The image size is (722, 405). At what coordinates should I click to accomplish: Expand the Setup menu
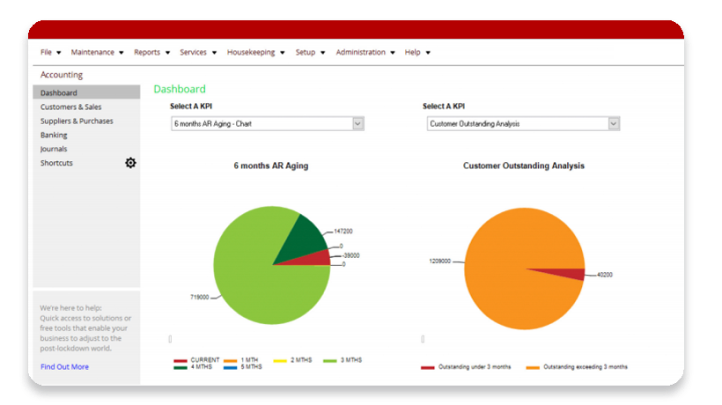[x=309, y=52]
